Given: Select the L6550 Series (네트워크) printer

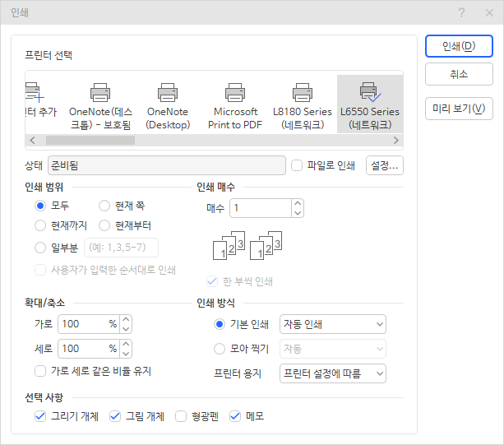Looking at the screenshot, I should pyautogui.click(x=370, y=104).
